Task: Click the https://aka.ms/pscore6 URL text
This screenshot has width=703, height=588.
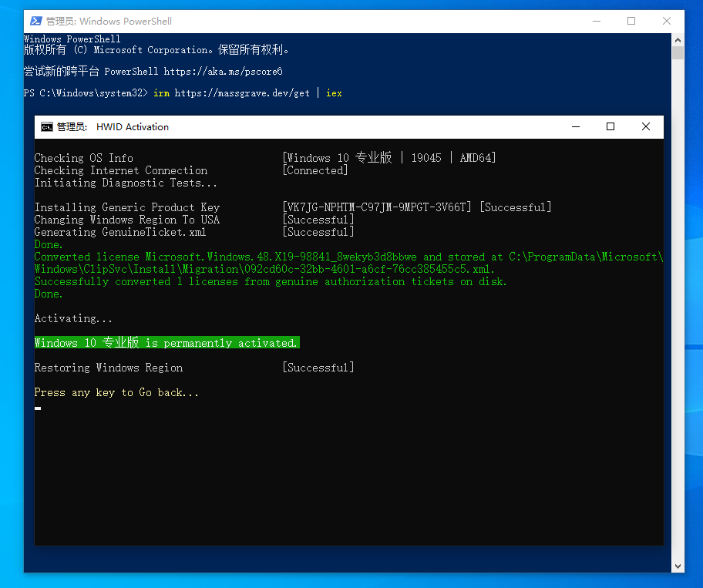Action: (223, 72)
